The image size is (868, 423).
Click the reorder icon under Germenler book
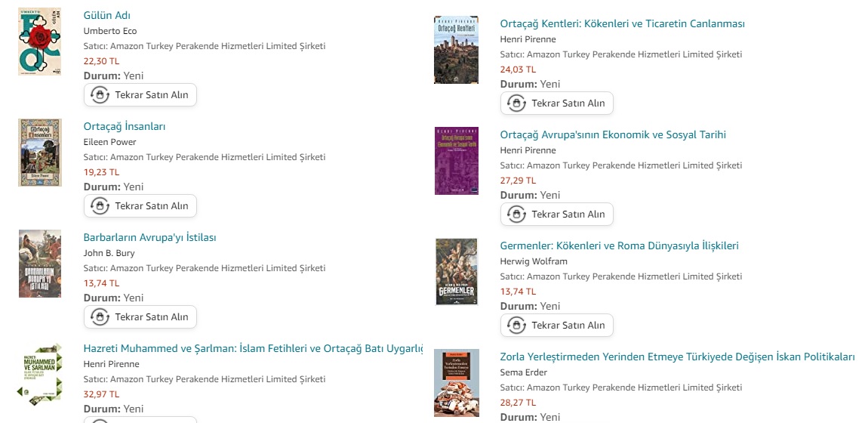pos(516,326)
